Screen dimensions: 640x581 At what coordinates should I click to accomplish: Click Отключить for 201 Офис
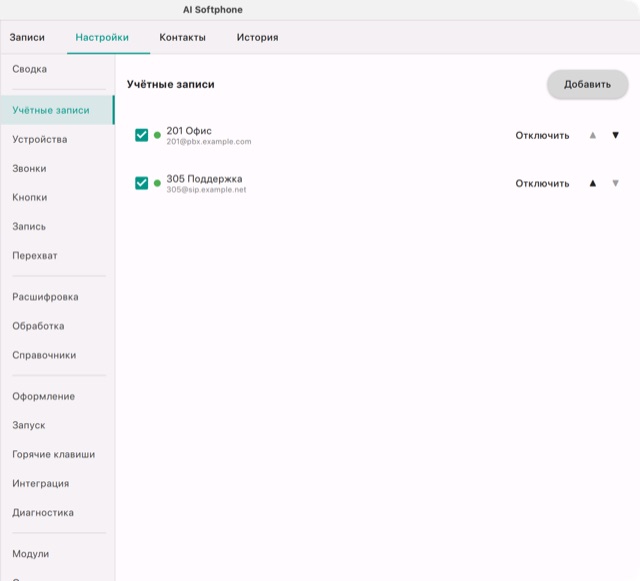pyautogui.click(x=542, y=136)
